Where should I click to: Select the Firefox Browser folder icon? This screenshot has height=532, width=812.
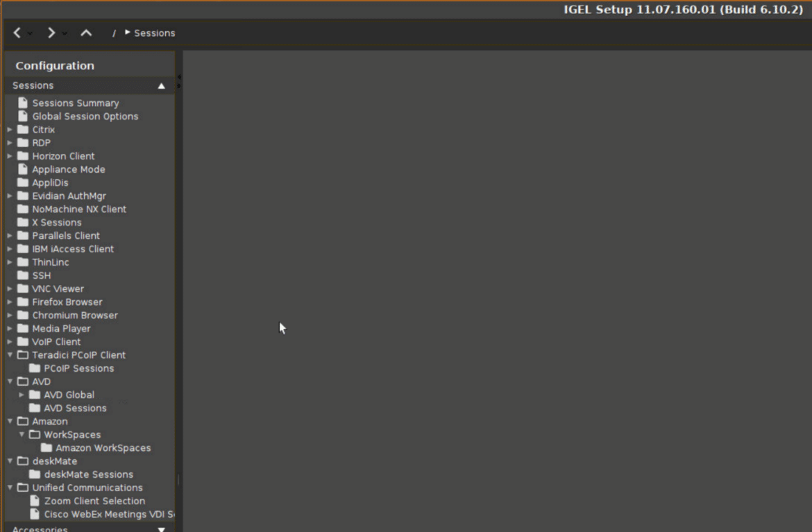coord(23,302)
